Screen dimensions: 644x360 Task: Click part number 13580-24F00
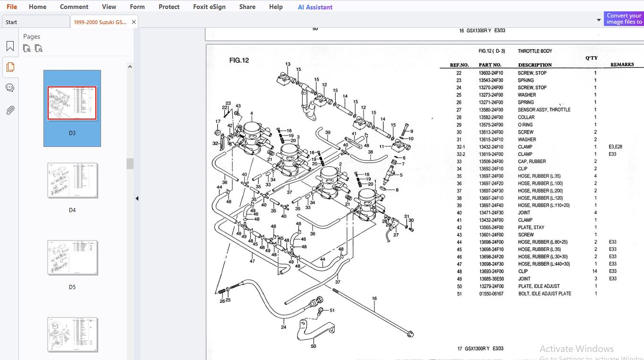point(491,110)
